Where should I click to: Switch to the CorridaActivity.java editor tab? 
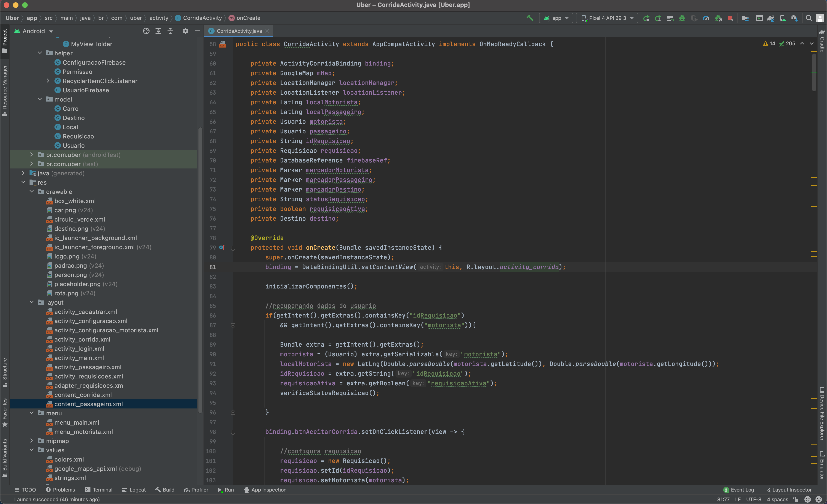coord(238,31)
